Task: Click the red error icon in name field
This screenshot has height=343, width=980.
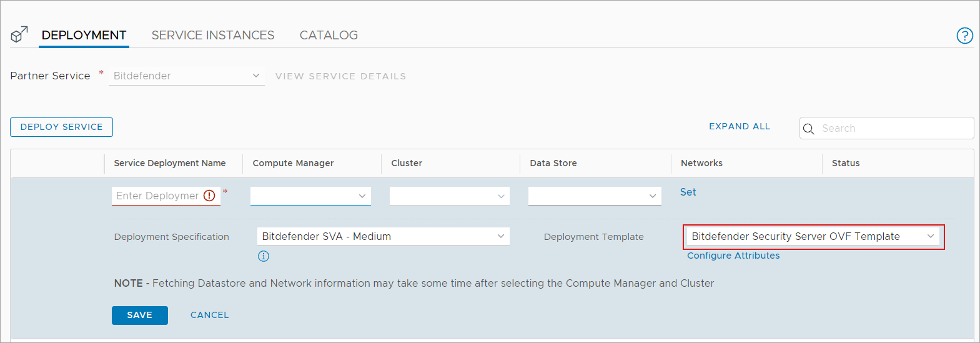Action: pyautogui.click(x=209, y=196)
